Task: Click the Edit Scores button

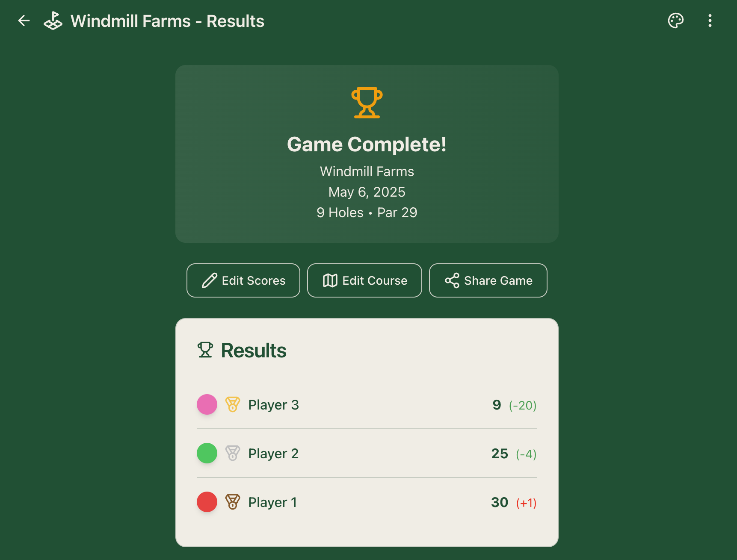Action: pos(243,280)
